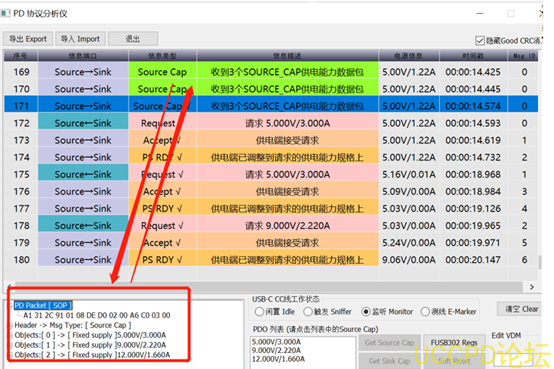The image size is (554, 369).
Task: Select row 178 requesting 9.000V/2.220A
Action: tap(271, 226)
